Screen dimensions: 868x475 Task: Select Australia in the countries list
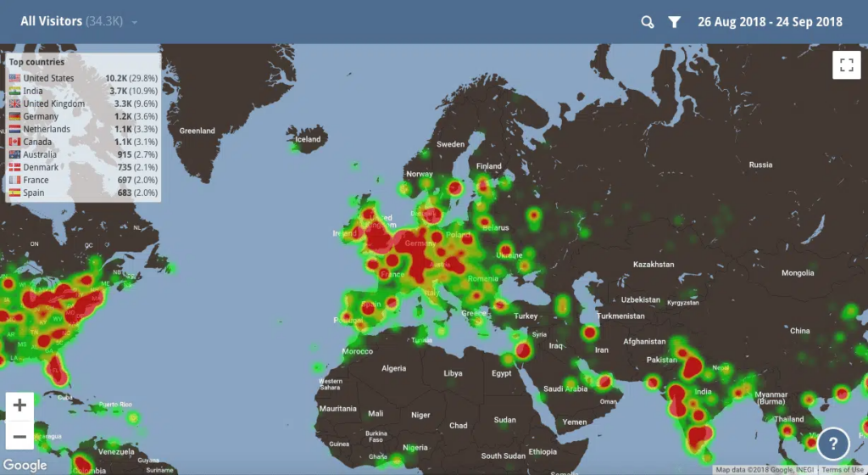[x=40, y=154]
